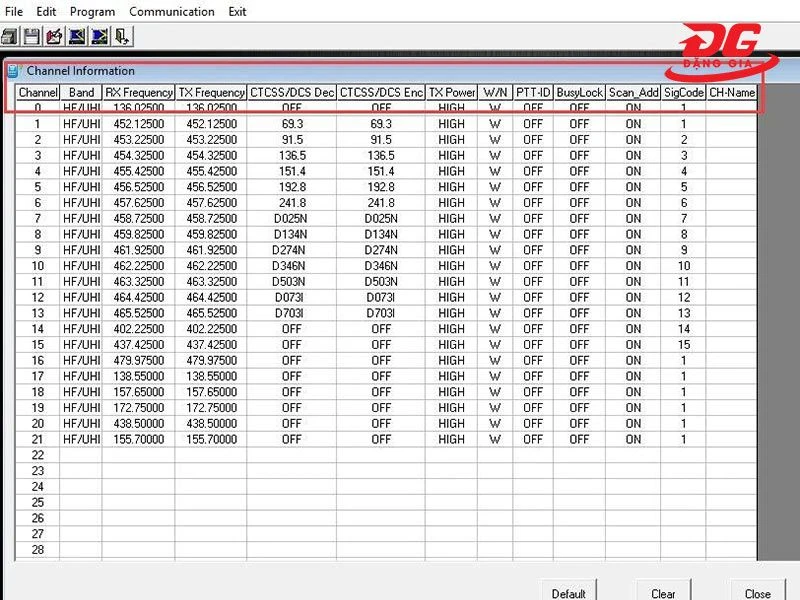This screenshot has height=600, width=800.
Task: Select the BusyLock cell for channel 3
Action: tap(579, 156)
